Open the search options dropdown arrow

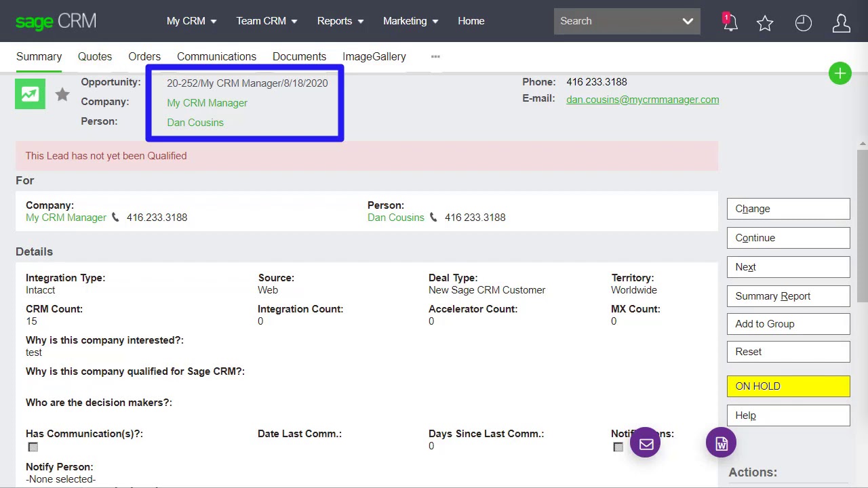click(x=688, y=21)
